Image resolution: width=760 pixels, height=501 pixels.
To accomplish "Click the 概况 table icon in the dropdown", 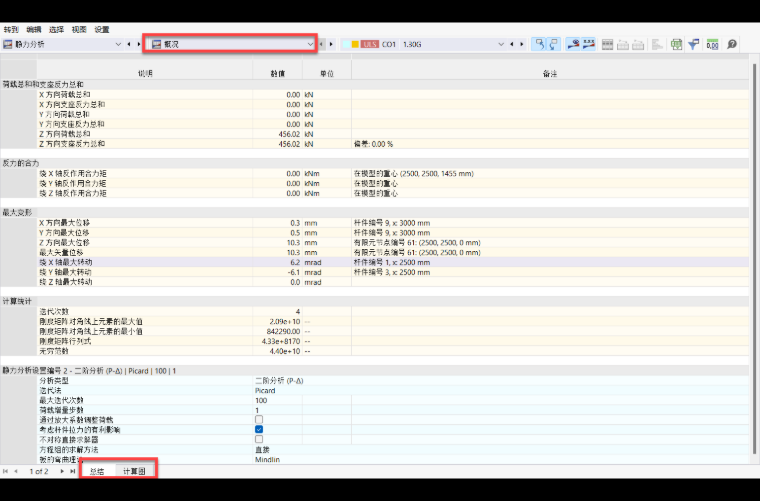I will tap(157, 44).
